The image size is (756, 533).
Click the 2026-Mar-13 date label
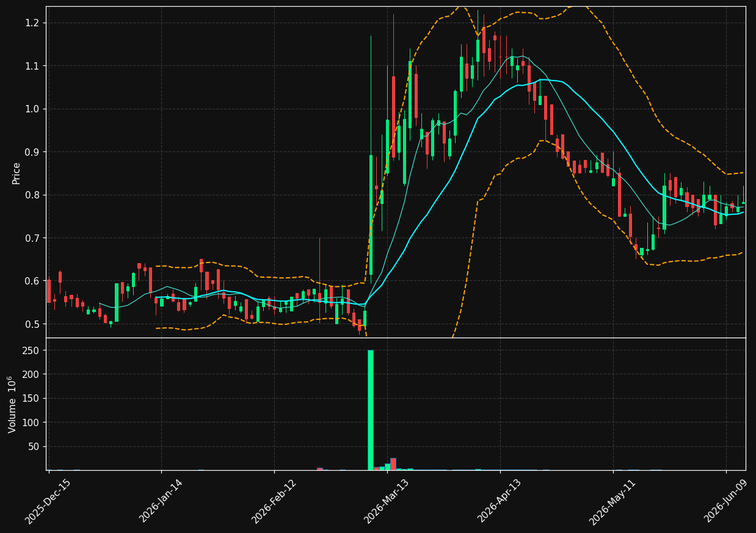click(x=387, y=501)
